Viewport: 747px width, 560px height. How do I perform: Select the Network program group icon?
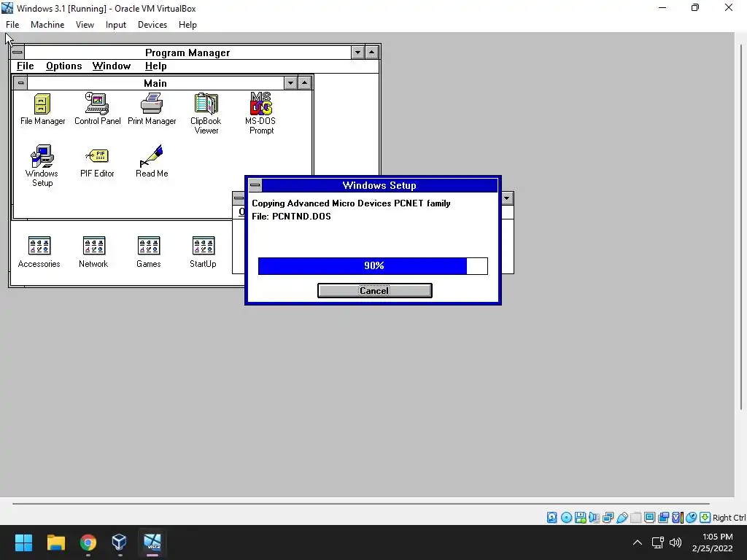[x=94, y=252]
